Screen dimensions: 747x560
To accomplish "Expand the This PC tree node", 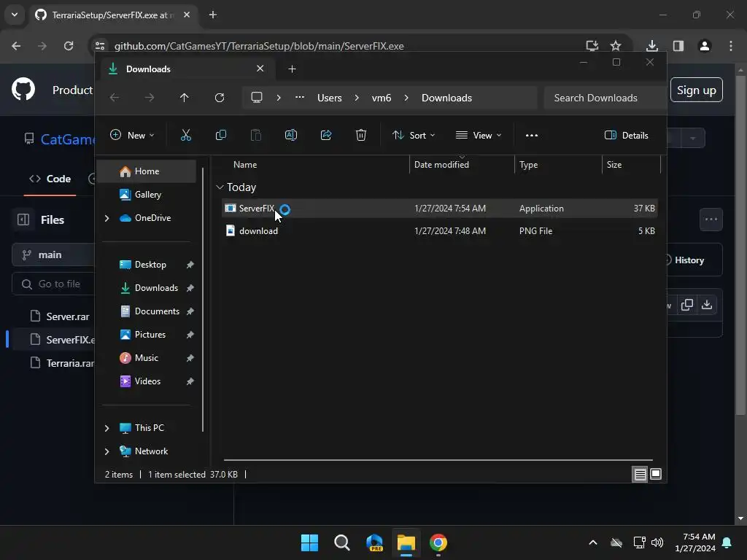I will (107, 428).
